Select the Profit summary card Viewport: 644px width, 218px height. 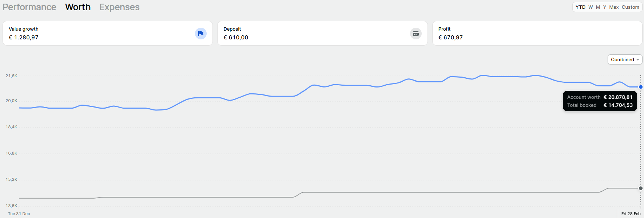[x=537, y=33]
